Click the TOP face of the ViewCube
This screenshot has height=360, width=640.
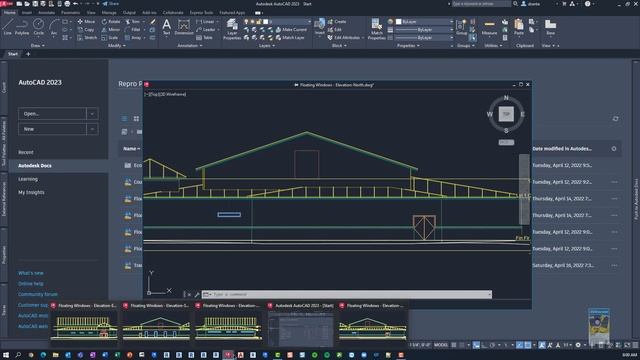point(506,114)
